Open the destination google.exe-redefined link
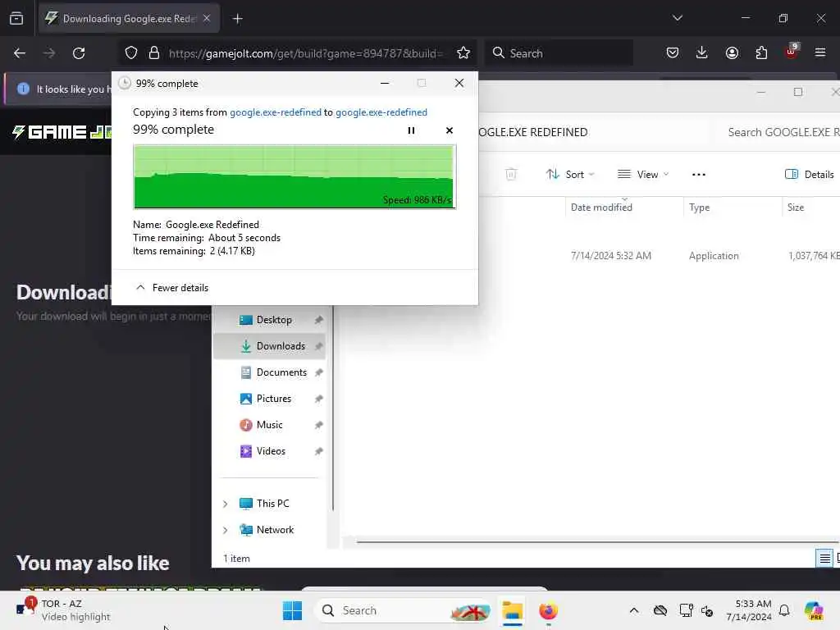This screenshot has height=630, width=840. coord(381,112)
